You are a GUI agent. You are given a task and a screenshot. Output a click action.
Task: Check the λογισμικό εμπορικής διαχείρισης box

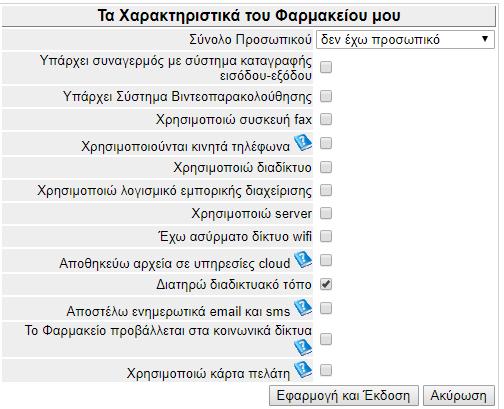[326, 190]
